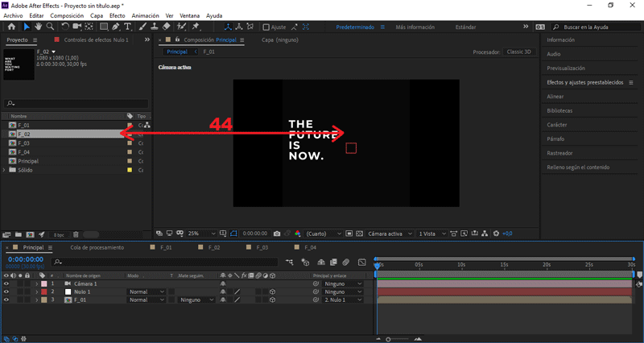This screenshot has height=343, width=644.
Task: Open parent dropdown showing 2. Nulo 1
Action: pyautogui.click(x=343, y=300)
